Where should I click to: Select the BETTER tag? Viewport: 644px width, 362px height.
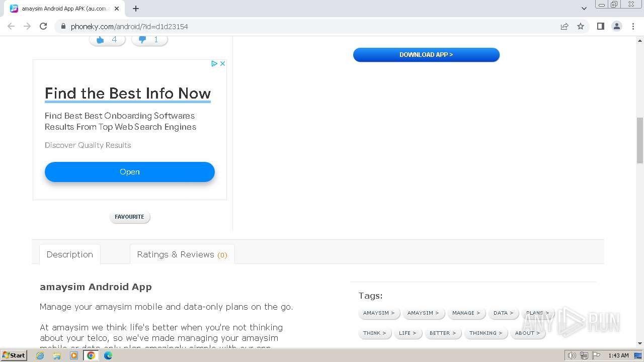point(443,333)
